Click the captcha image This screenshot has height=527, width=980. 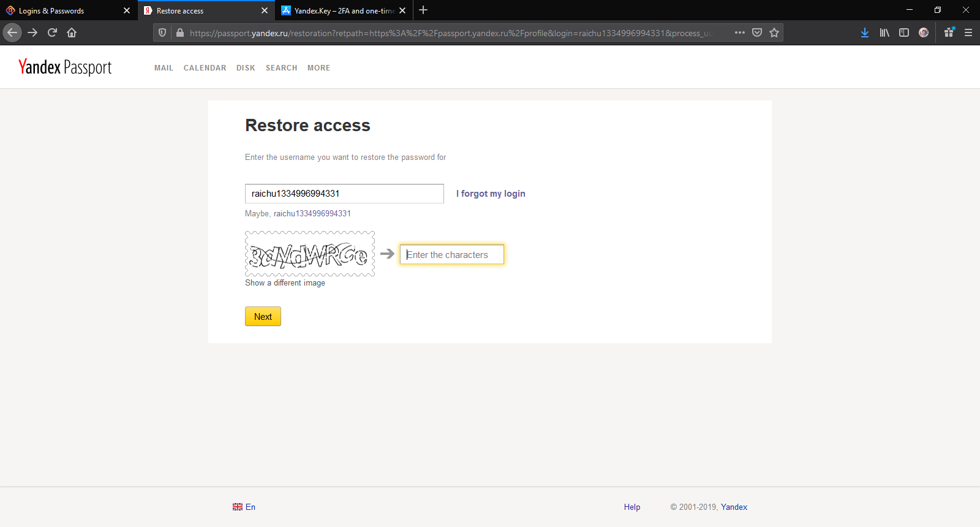310,254
